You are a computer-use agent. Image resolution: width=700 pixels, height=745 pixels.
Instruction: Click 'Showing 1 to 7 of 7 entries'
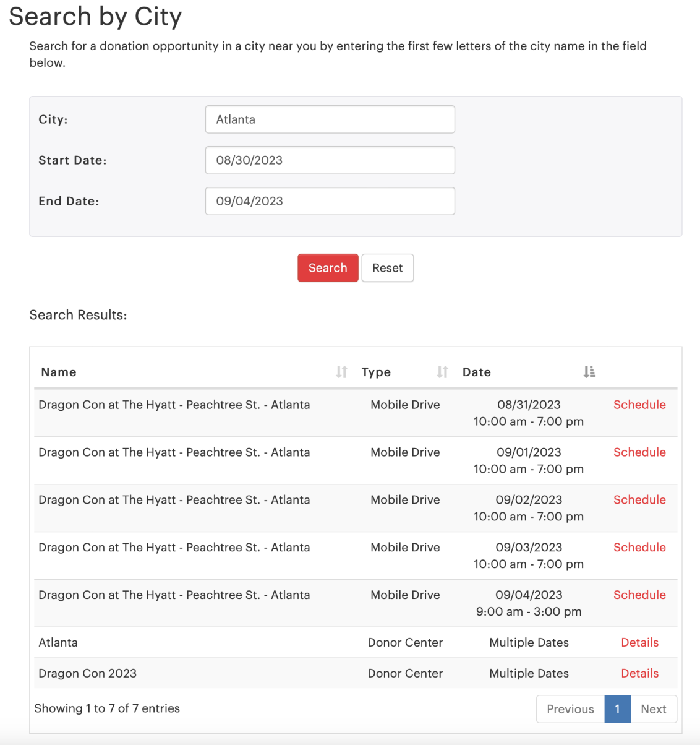(107, 708)
